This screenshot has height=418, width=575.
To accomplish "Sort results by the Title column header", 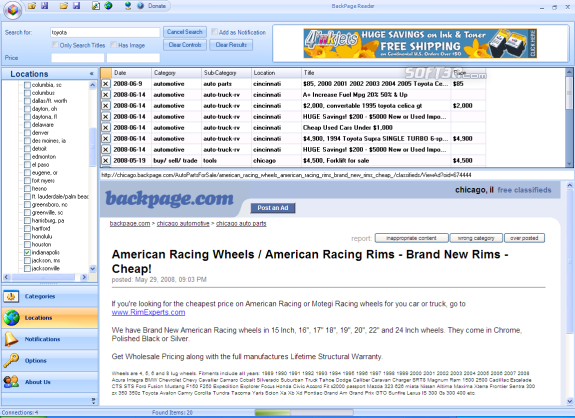I will click(376, 73).
